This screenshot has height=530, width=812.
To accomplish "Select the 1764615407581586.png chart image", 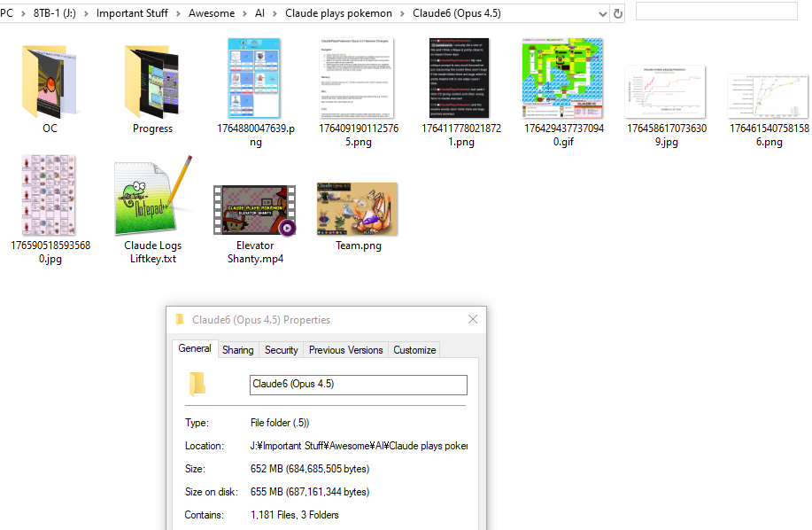I will (768, 96).
